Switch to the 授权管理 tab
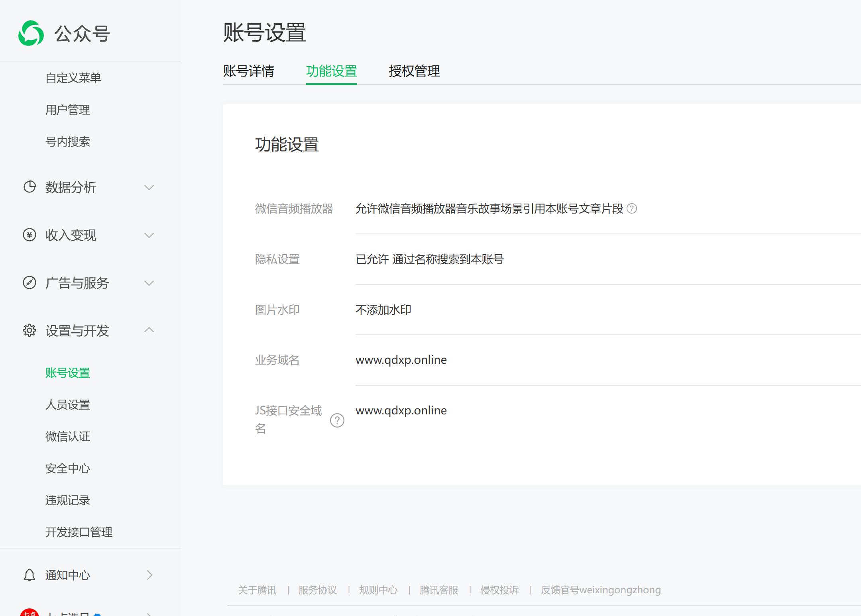Viewport: 861px width, 616px height. [414, 71]
